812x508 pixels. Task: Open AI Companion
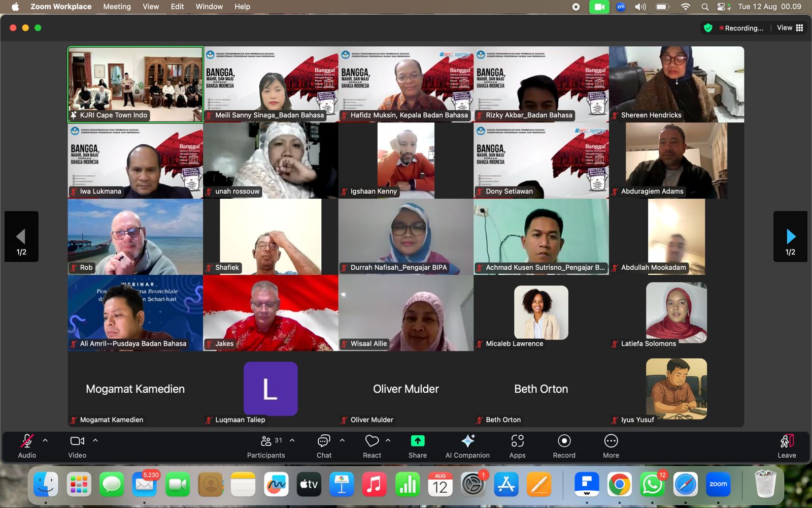coord(467,447)
